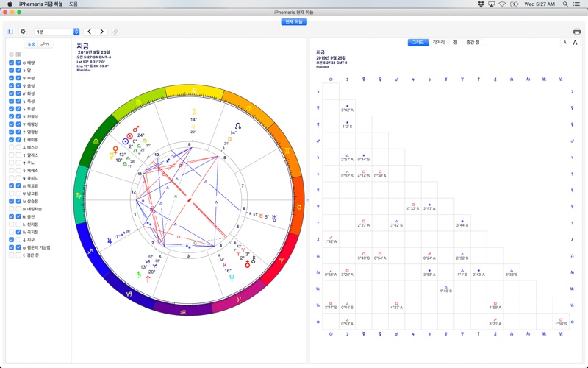Open the 도움 help menu
Screen dimensions: 588x368
(x=73, y=4)
